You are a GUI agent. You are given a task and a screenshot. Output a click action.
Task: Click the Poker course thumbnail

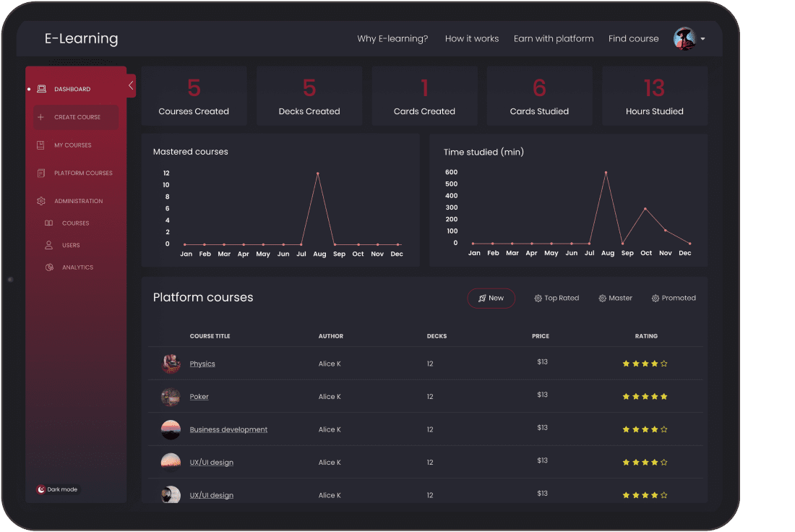click(171, 397)
